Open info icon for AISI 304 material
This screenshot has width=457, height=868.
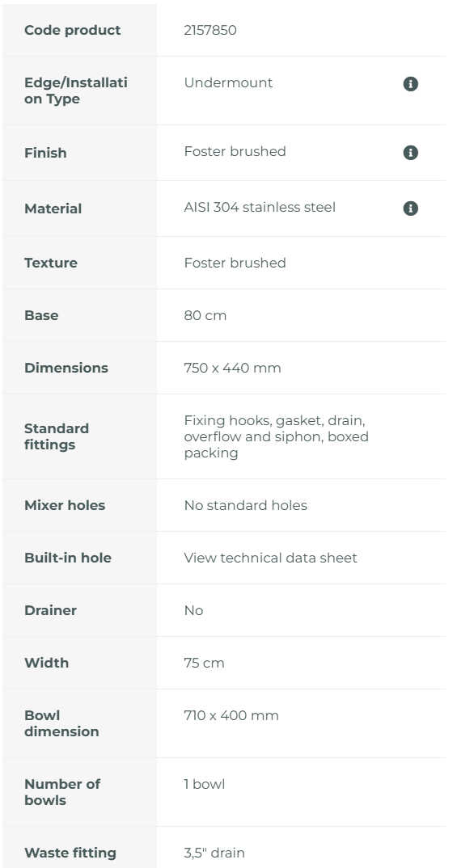coord(410,209)
